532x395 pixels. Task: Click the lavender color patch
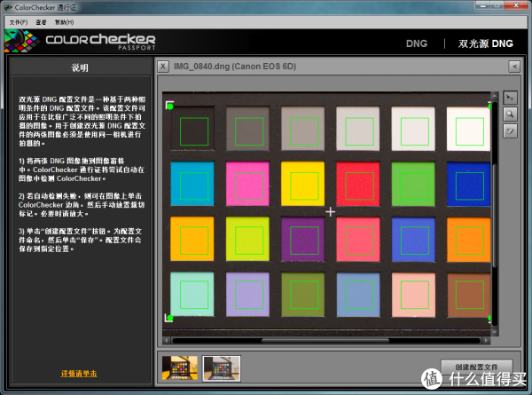point(247,294)
